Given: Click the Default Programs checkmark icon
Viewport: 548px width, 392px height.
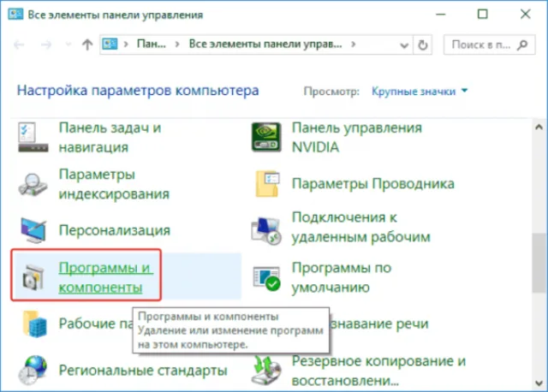Looking at the screenshot, I should [x=266, y=278].
